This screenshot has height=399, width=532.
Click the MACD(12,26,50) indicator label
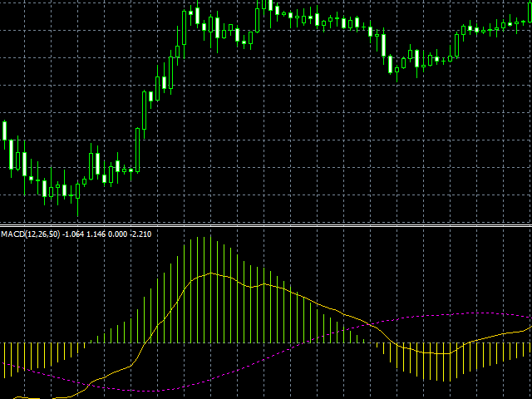[31, 234]
